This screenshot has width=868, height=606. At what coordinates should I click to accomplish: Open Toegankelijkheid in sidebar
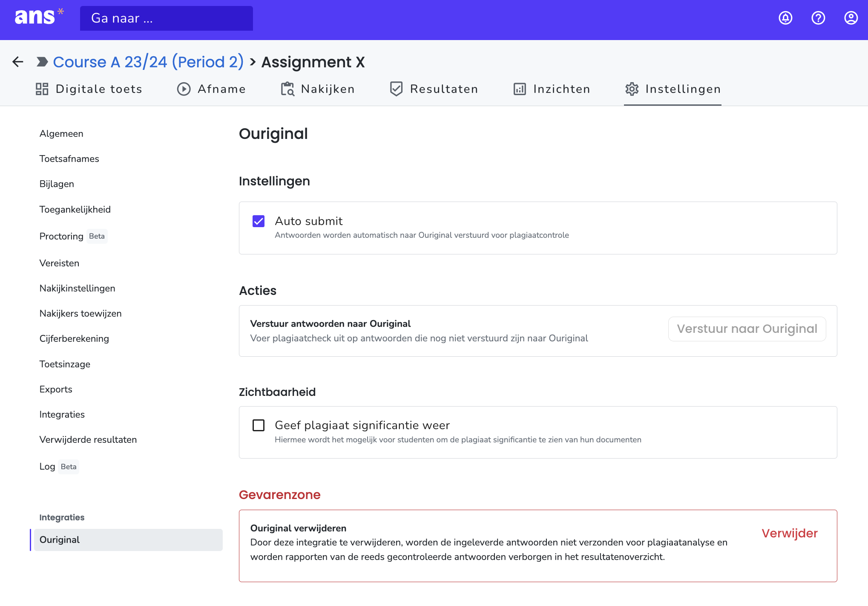(75, 210)
